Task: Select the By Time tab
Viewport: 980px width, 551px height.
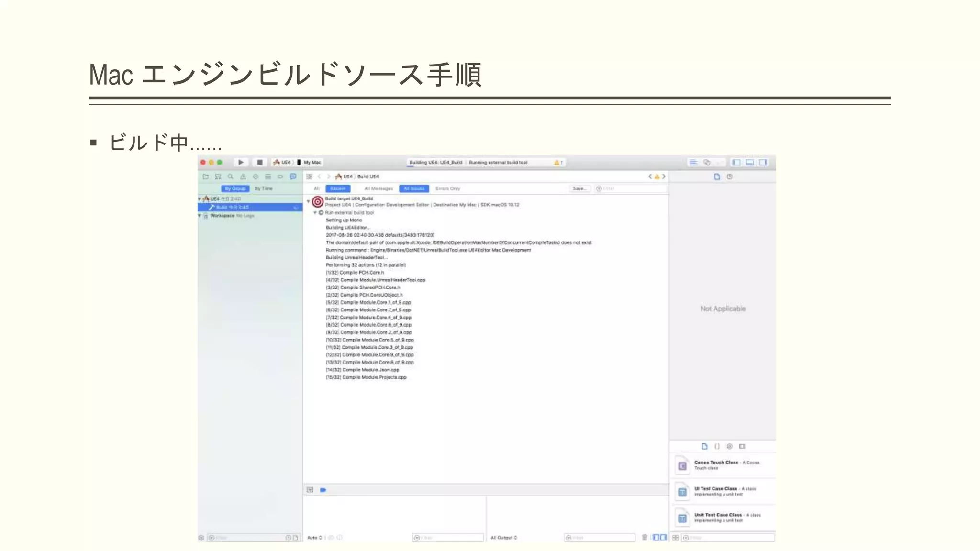Action: (x=264, y=188)
